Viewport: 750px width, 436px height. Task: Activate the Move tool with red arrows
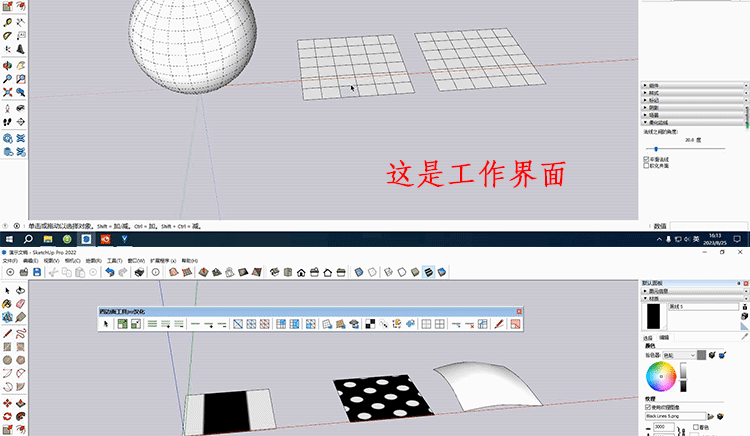tap(7, 403)
